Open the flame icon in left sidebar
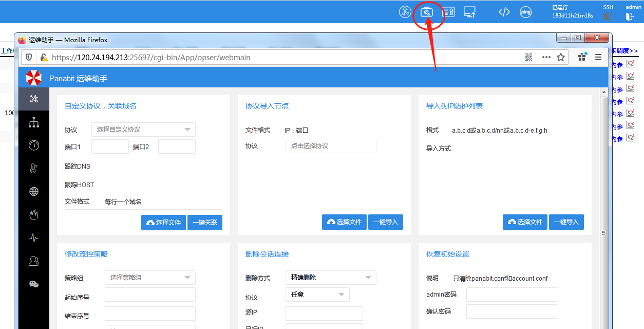The width and height of the screenshot is (644, 329). (34, 215)
